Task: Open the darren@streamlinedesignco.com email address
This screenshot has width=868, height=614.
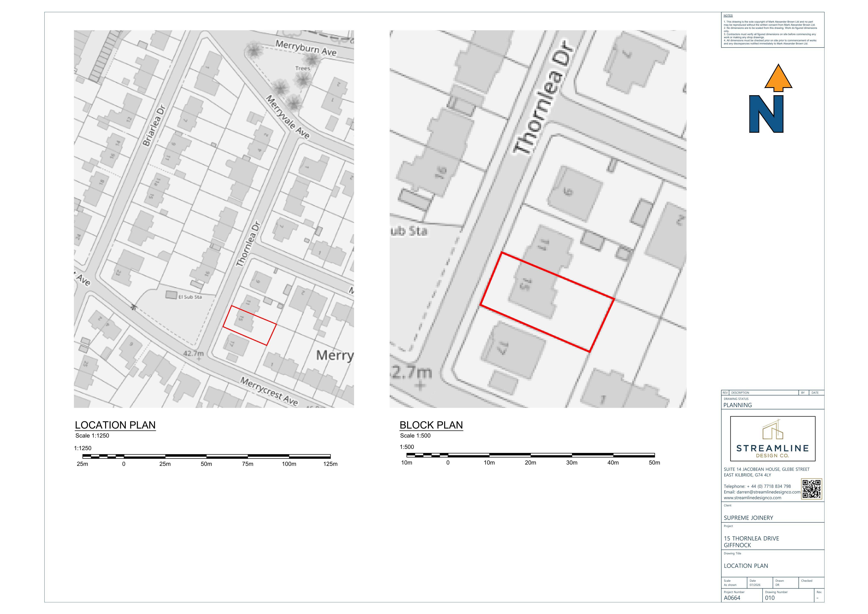Action: [768, 492]
